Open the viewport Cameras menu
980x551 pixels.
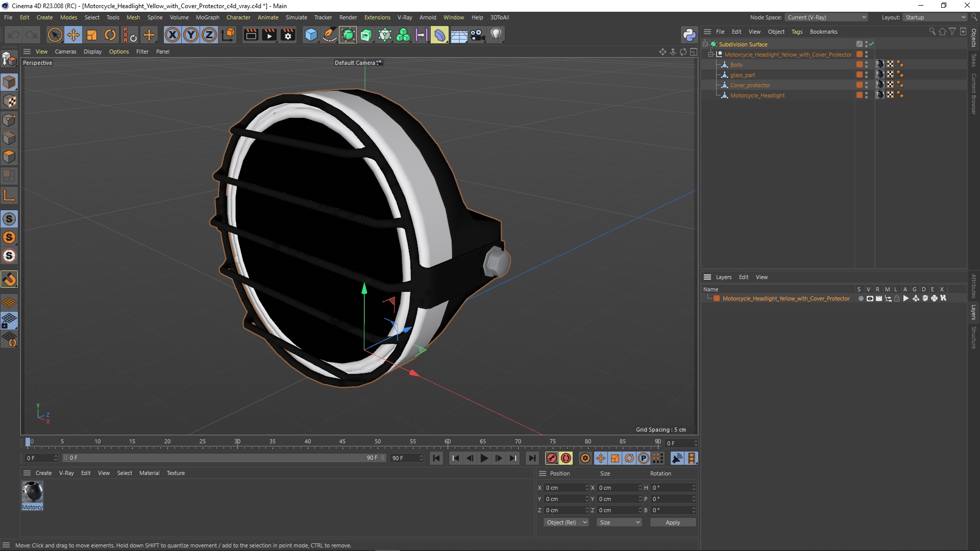coord(65,52)
